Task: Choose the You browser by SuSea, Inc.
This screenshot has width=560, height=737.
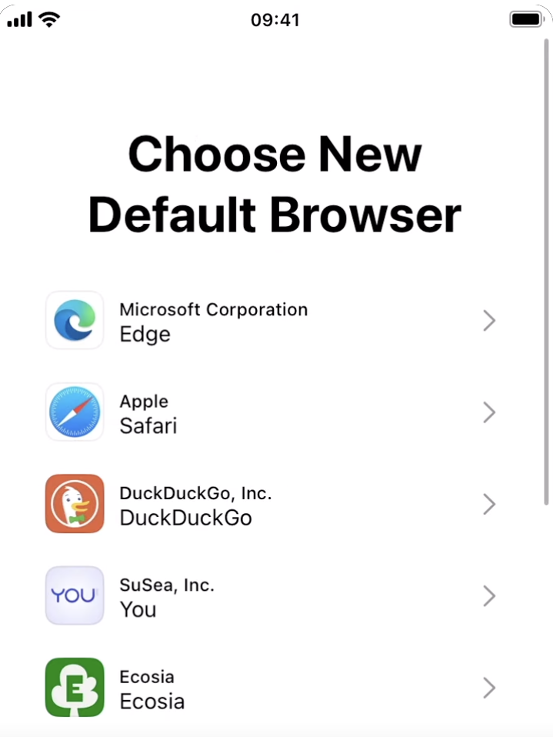Action: click(138, 609)
